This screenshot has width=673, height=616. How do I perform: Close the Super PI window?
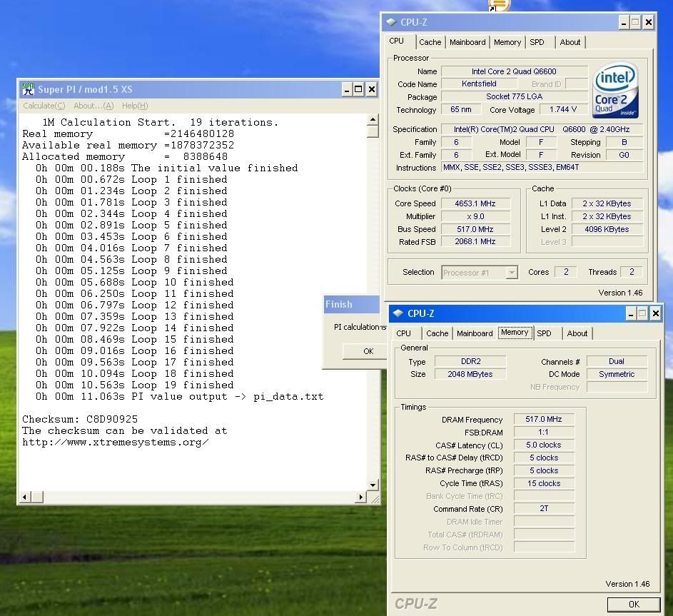point(372,89)
